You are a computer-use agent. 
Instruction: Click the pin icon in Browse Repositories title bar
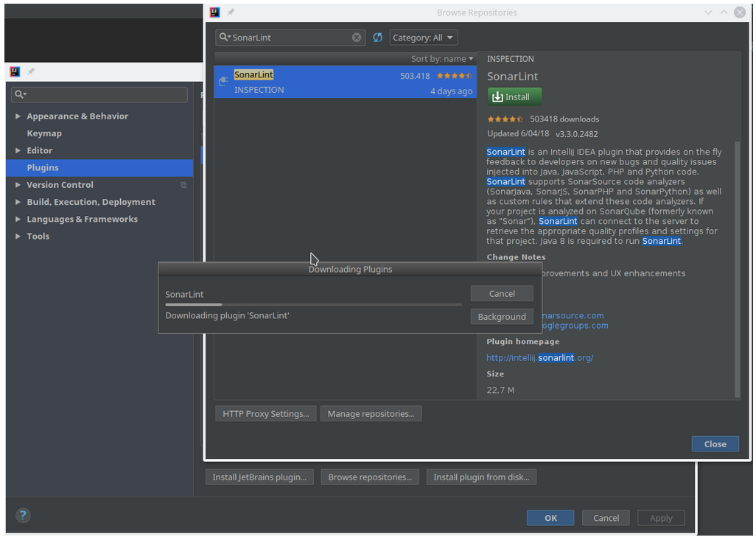231,12
